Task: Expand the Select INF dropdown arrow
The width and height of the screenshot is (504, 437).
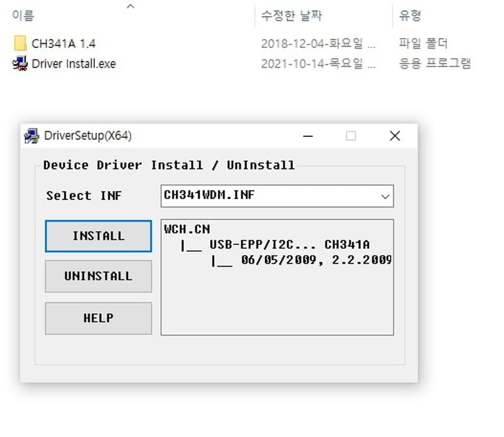Action: (x=385, y=196)
